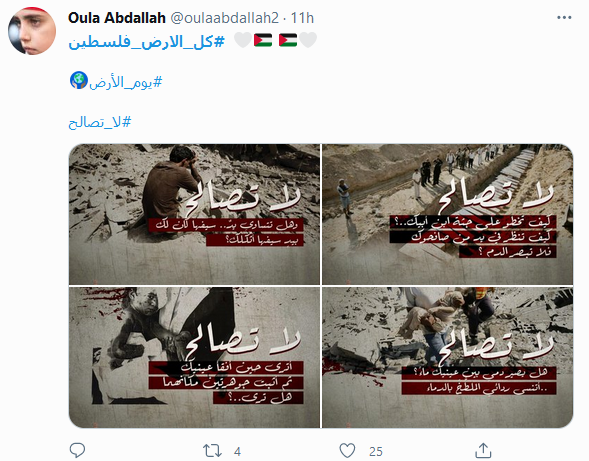
Task: Click the globe emoji beside Earth Day hashtag
Action: point(79,80)
